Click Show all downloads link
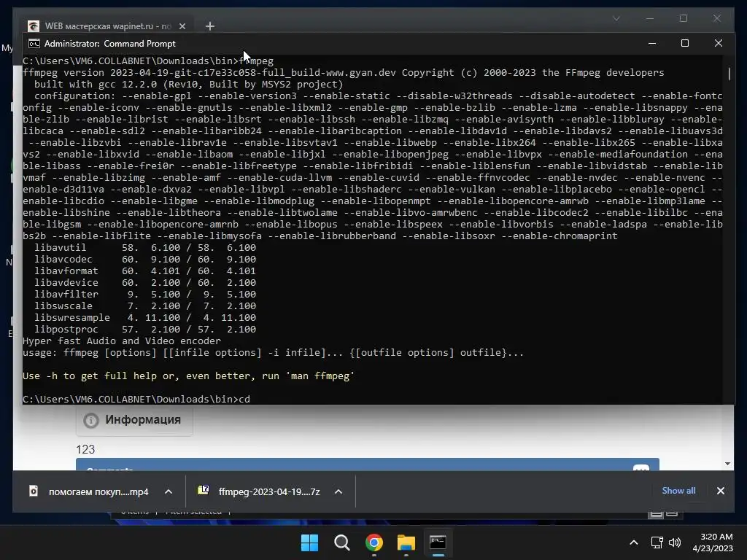Image resolution: width=747 pixels, height=560 pixels. [678, 491]
